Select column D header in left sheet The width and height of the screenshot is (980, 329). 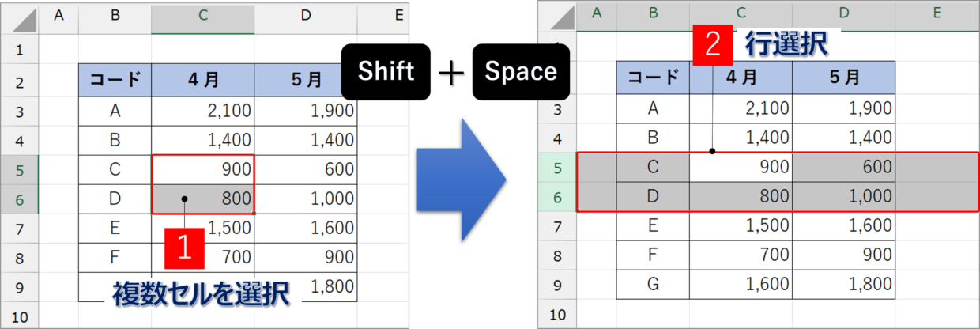[305, 16]
